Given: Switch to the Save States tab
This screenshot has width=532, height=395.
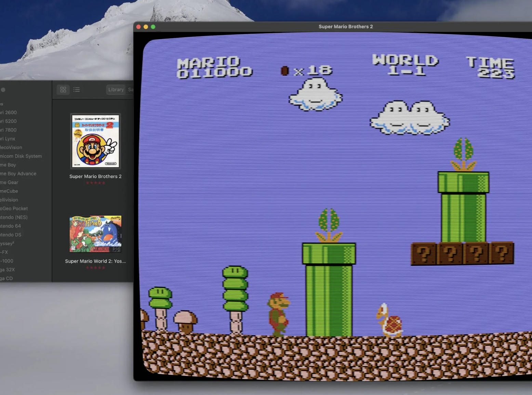Looking at the screenshot, I should (x=131, y=90).
